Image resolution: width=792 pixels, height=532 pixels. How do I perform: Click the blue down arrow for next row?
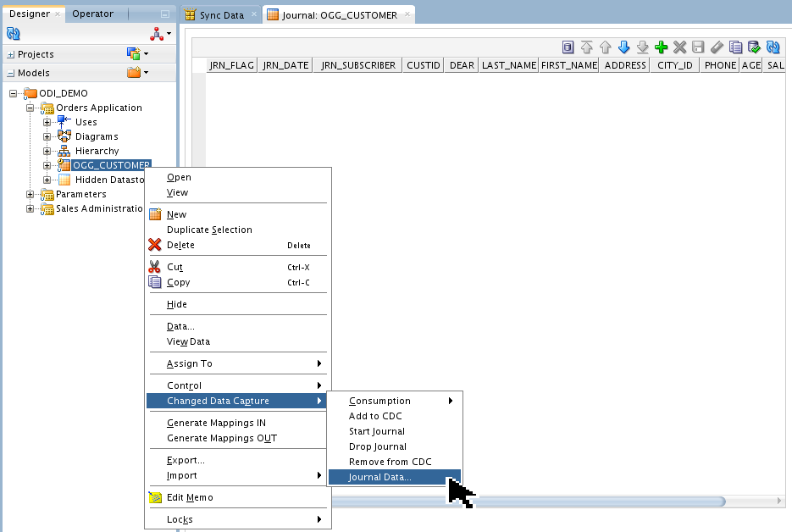pyautogui.click(x=623, y=47)
